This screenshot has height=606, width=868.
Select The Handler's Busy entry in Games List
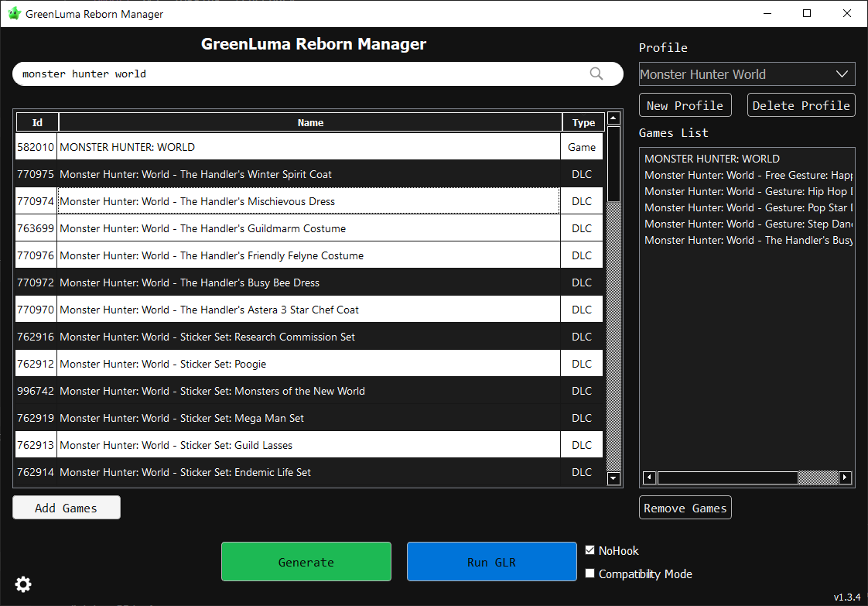click(x=748, y=240)
